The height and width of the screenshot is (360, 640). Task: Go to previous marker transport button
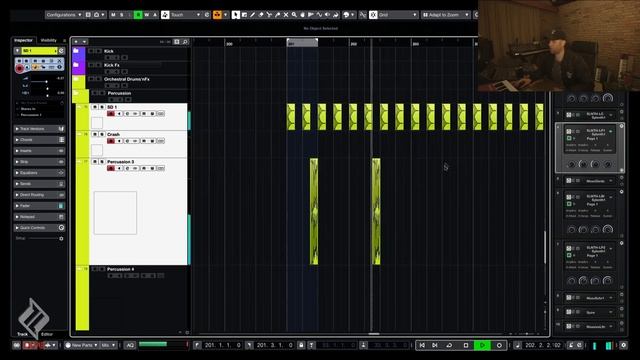pyautogui.click(x=422, y=345)
